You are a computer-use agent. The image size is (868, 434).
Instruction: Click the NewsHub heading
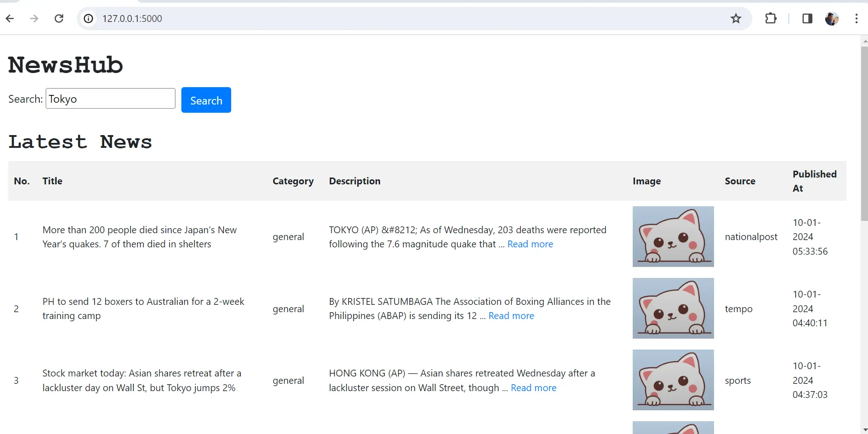(66, 65)
